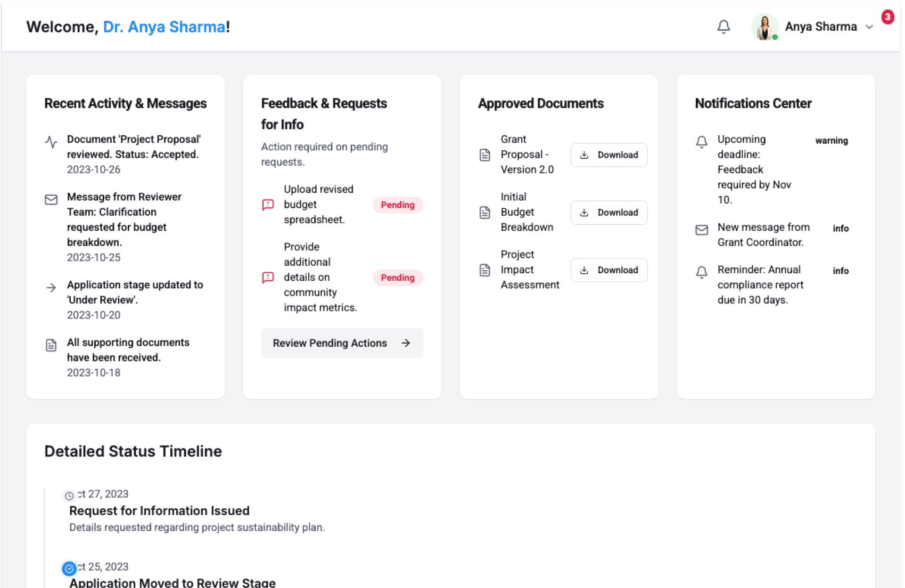Viewport: 905px width, 588px height.
Task: Click alert icon for revised budget spreadsheet
Action: 268,204
